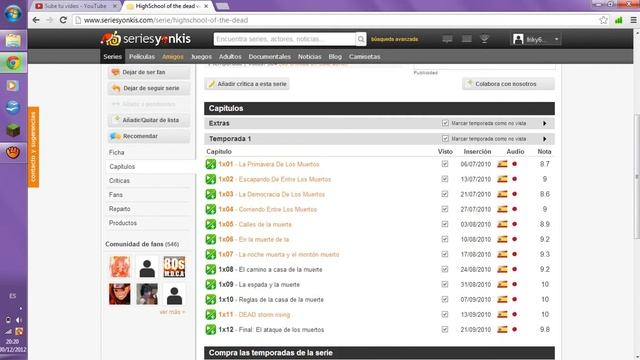Open the Criticas sidebar section
Image resolution: width=640 pixels, height=360 pixels.
point(119,180)
